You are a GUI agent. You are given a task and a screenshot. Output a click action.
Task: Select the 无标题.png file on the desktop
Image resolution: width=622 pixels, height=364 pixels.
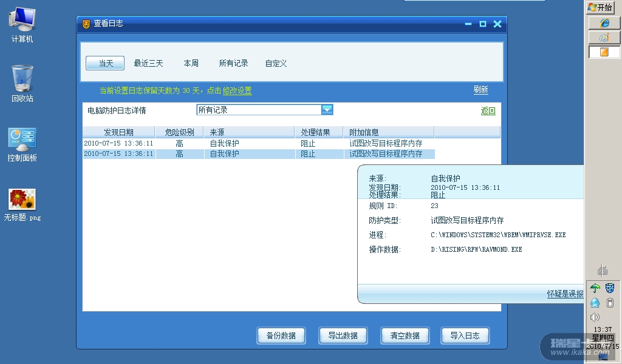point(22,204)
